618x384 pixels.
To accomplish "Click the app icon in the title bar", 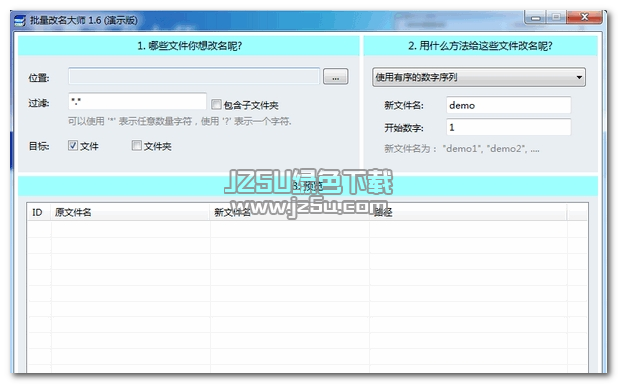I will click(20, 20).
